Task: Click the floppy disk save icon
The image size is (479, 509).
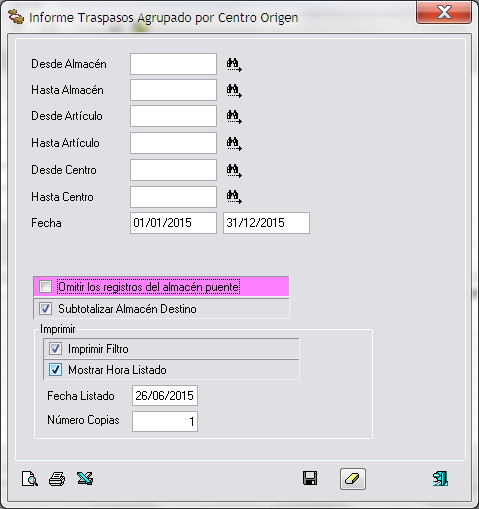Action: (310, 478)
